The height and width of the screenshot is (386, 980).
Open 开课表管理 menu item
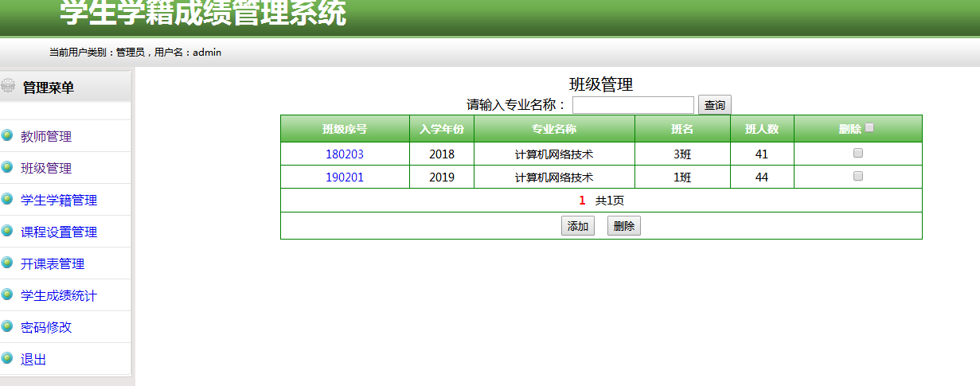pyautogui.click(x=53, y=264)
